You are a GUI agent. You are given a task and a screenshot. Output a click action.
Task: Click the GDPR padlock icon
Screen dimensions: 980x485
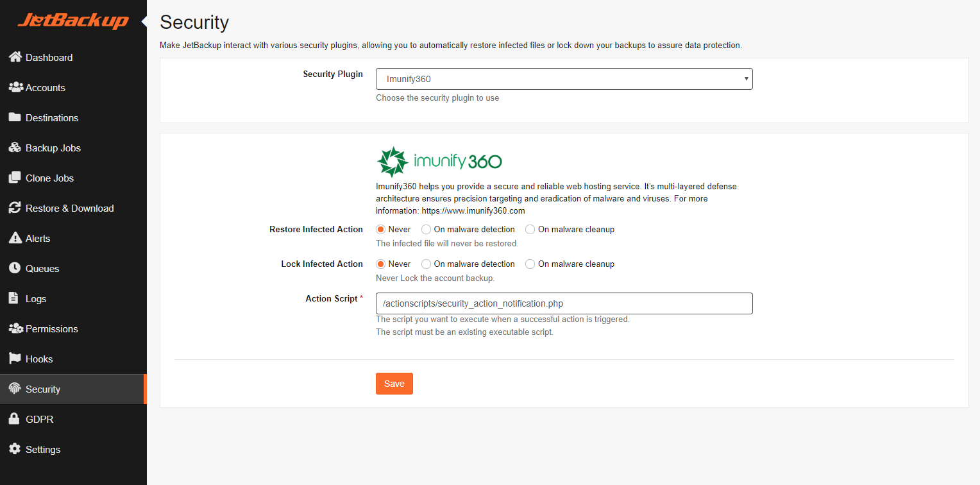pos(13,419)
